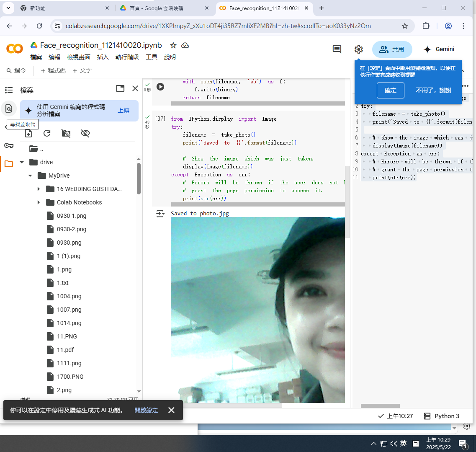476x452 pixels.
Task: Expand the 16 WEDDING GUSTI folder
Action: 39,189
